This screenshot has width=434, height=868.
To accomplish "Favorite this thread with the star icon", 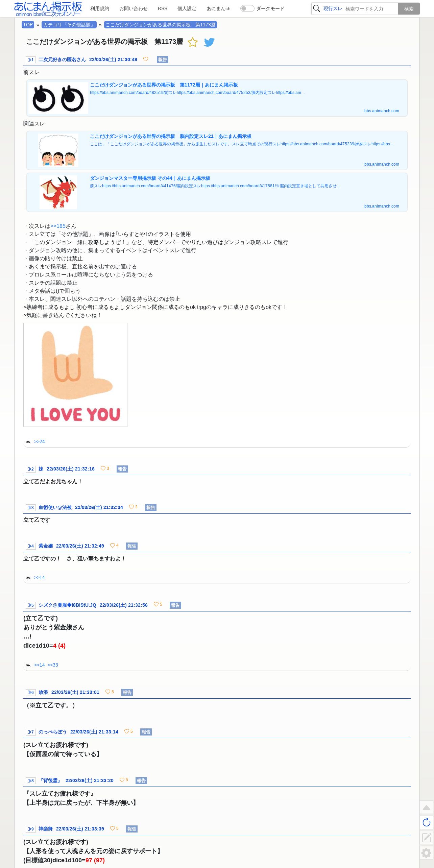I will point(193,42).
